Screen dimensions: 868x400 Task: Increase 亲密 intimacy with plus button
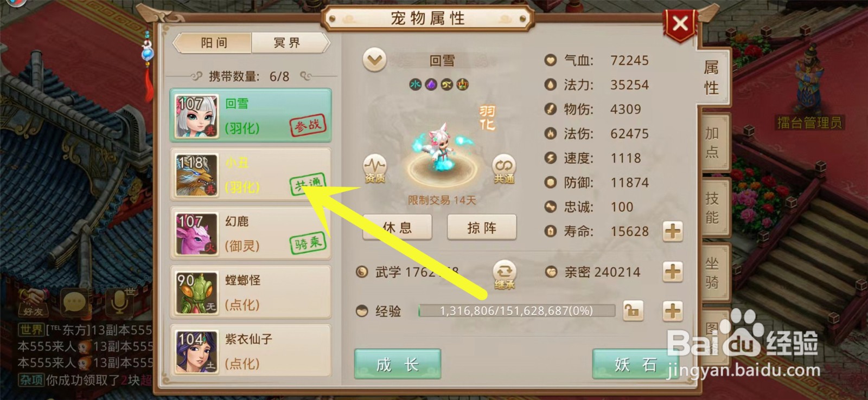pos(673,272)
